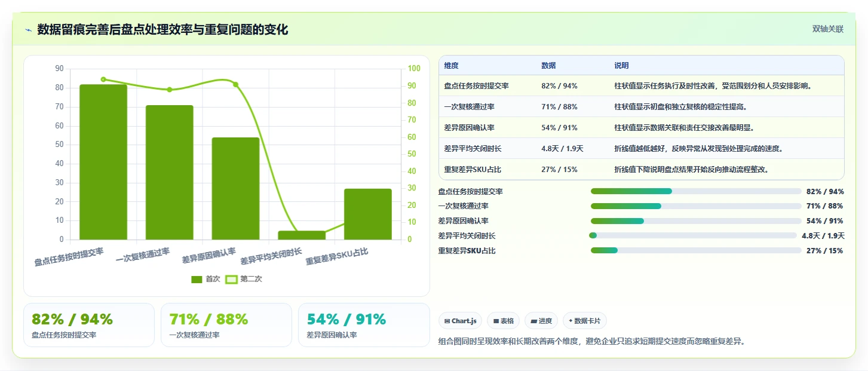Click the 重复差异SKU占比 progress bar

pyautogui.click(x=696, y=250)
